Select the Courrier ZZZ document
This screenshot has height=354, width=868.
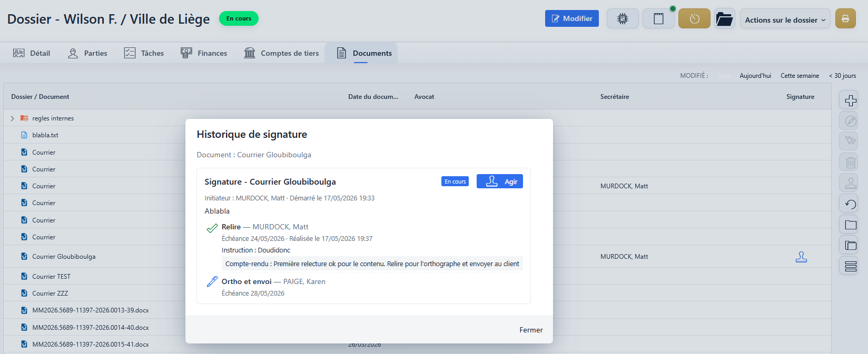point(50,294)
